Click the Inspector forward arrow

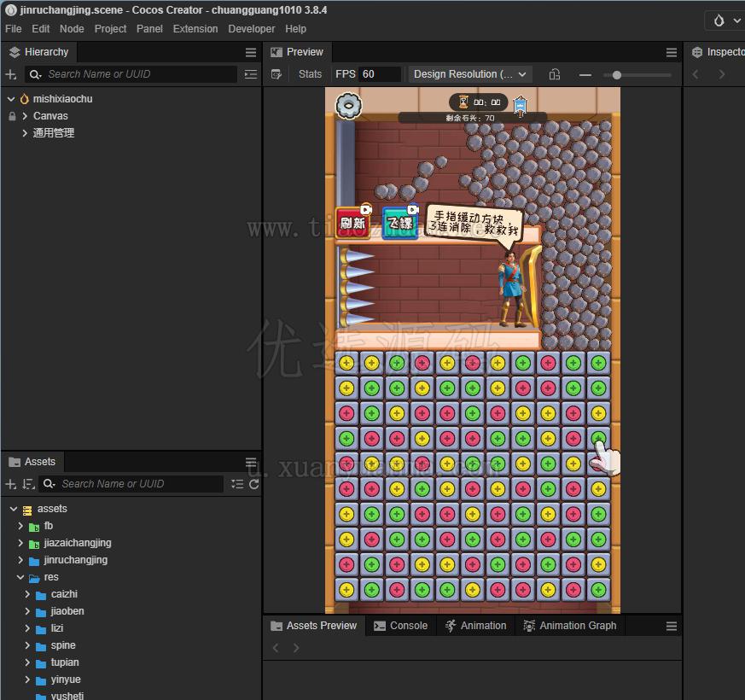(x=722, y=74)
